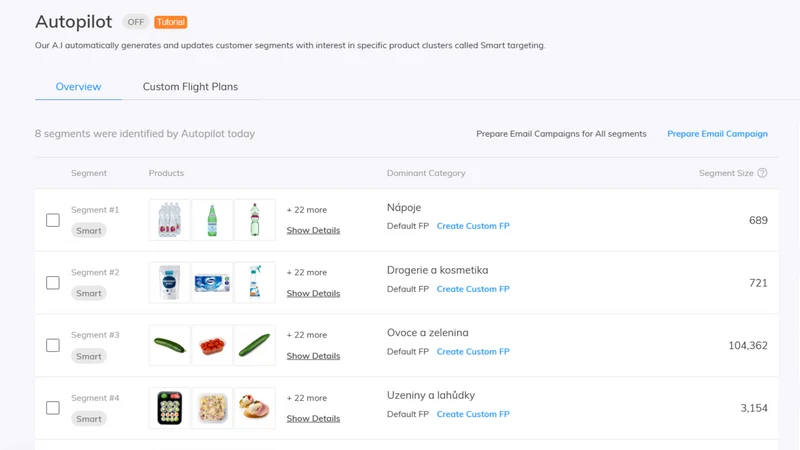Switch to the Custom Flight Plans tab

pyautogui.click(x=190, y=87)
